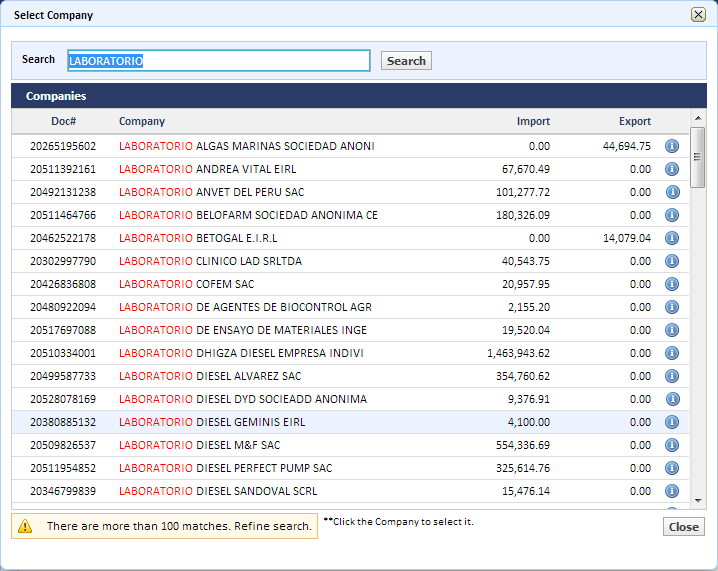
Task: Focus the Search text field containing LABORATORIO
Action: pos(219,60)
